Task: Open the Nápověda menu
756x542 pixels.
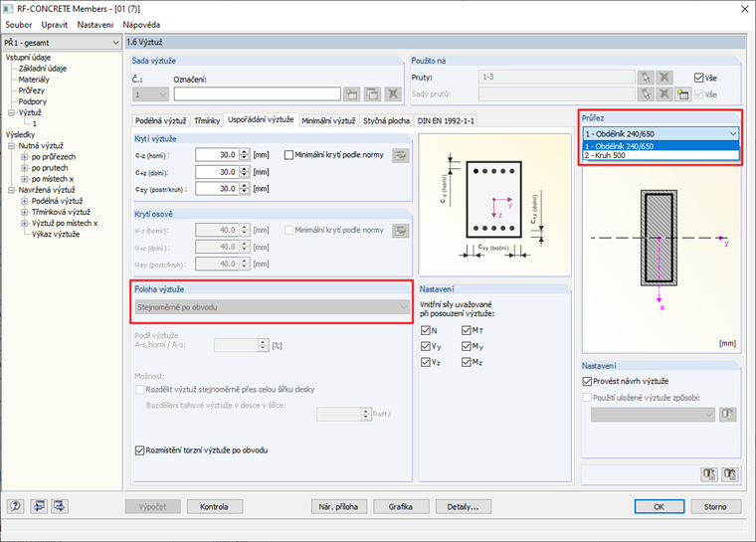Action: 141,25
